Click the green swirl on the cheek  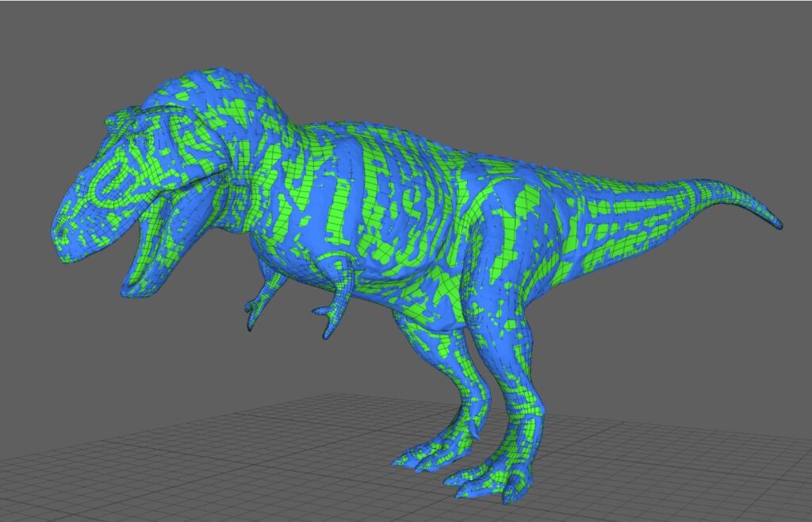pyautogui.click(x=117, y=179)
